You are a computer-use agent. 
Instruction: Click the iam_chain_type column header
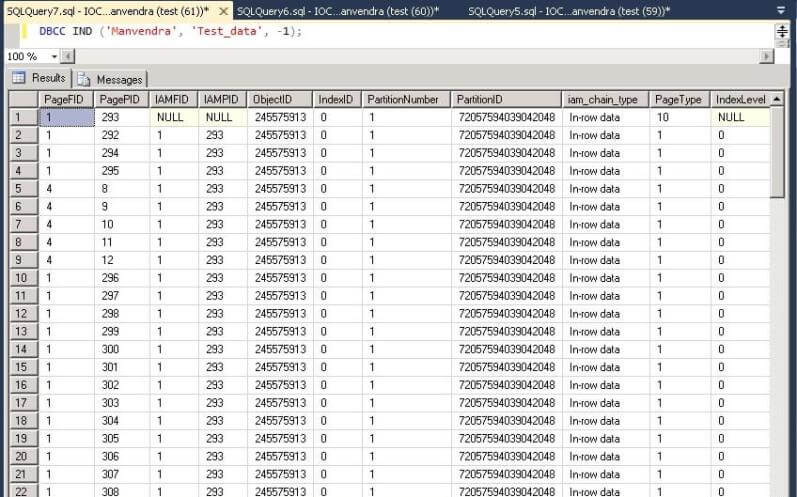click(x=603, y=100)
